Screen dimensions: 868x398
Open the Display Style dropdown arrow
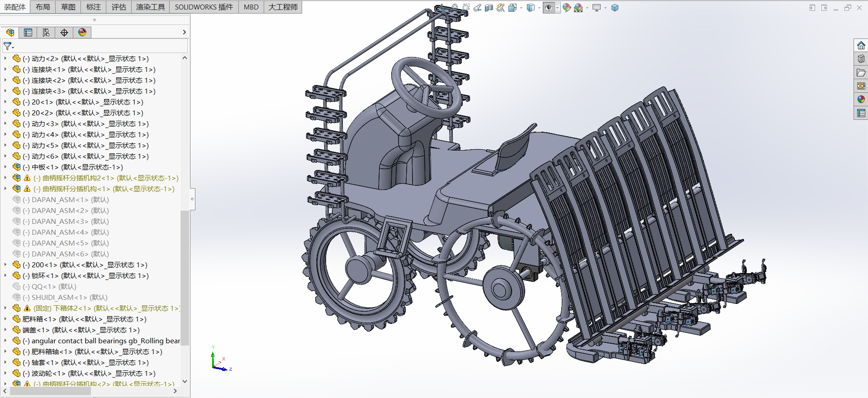(539, 8)
